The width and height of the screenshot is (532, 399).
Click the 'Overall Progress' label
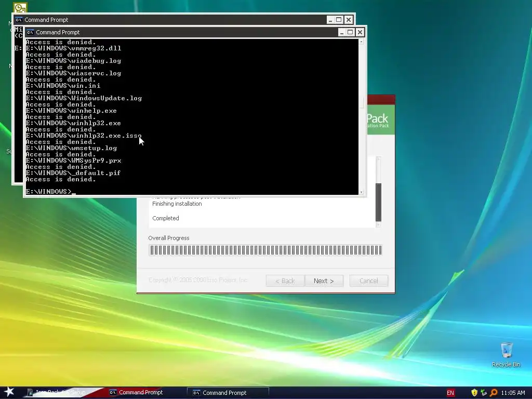[x=169, y=238]
